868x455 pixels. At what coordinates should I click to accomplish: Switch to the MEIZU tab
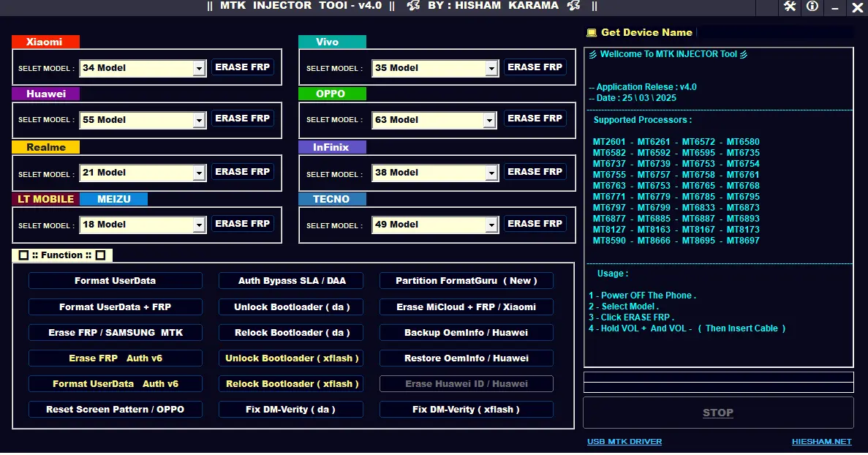[114, 198]
